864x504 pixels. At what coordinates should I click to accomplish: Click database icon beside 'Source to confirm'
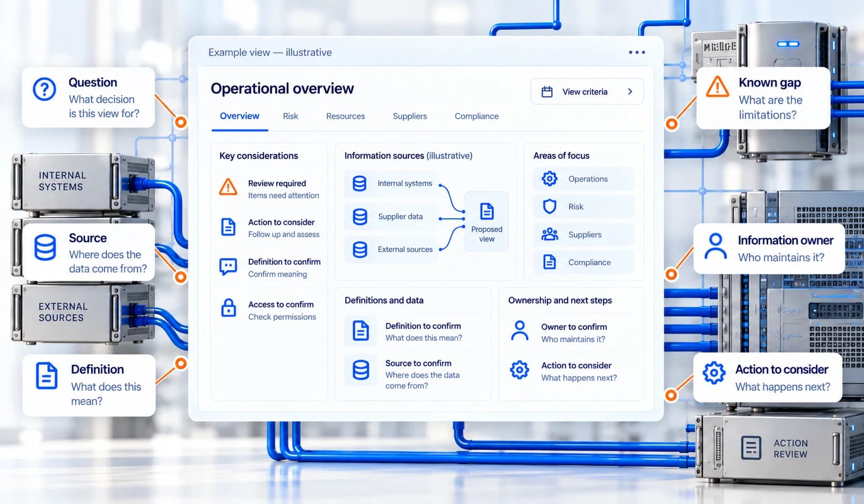(x=361, y=370)
